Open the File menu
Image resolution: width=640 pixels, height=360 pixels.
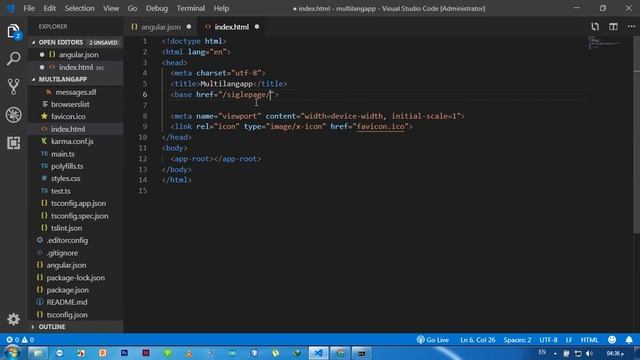tap(29, 8)
